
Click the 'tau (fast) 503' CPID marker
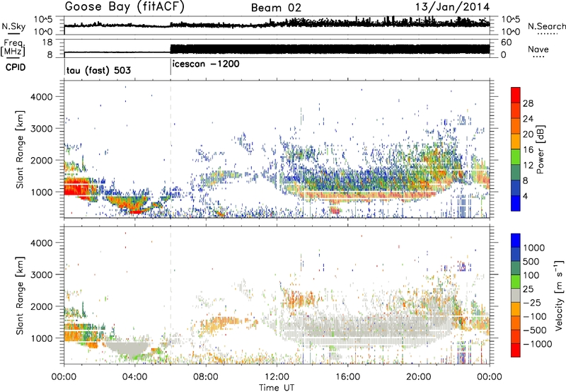coord(98,70)
